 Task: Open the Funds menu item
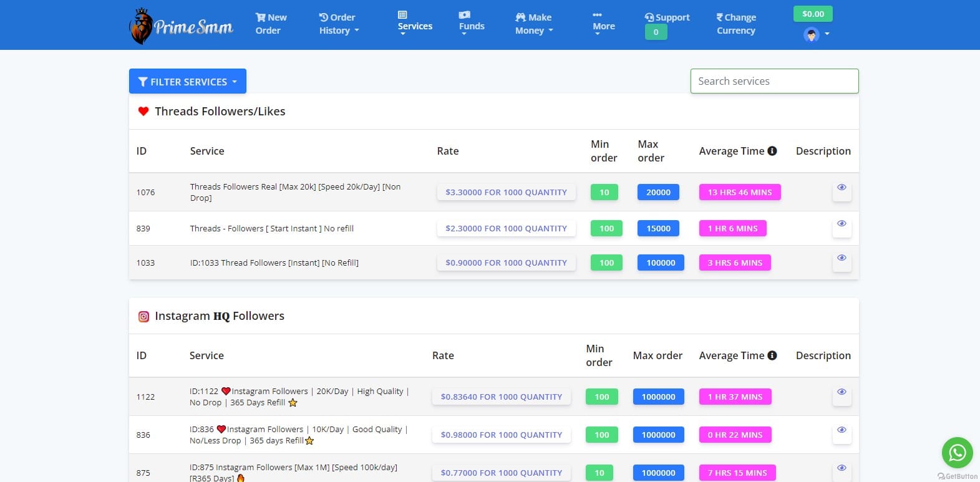click(x=471, y=24)
